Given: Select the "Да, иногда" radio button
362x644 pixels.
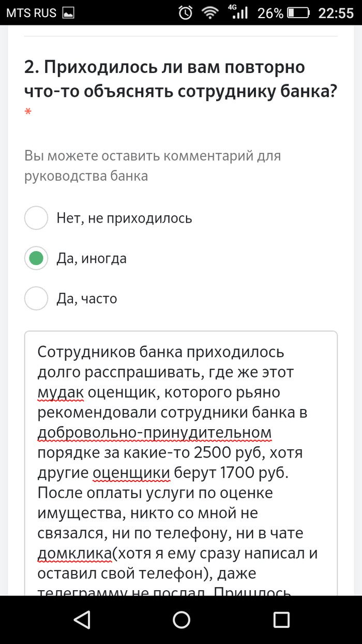Looking at the screenshot, I should pos(36,258).
